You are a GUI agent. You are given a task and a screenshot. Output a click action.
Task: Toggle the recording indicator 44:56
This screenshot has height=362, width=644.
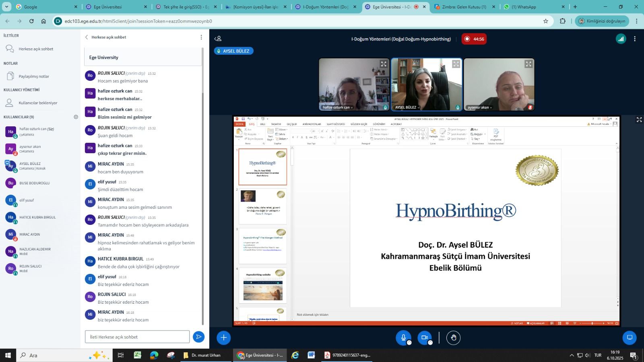click(474, 39)
